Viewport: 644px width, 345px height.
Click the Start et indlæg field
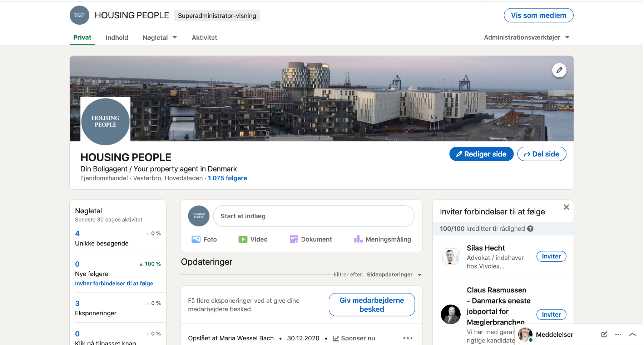pos(314,216)
